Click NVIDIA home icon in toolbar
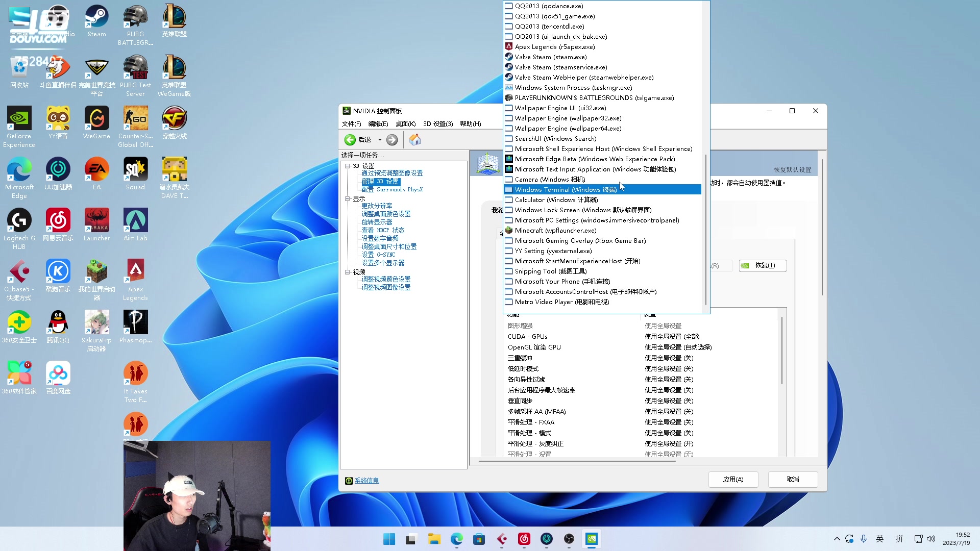980x551 pixels. pyautogui.click(x=415, y=140)
